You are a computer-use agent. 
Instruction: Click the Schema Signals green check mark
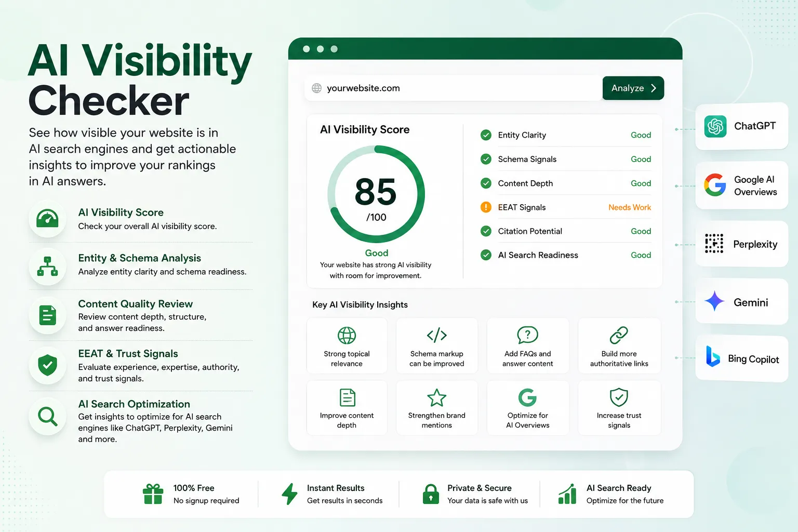pos(486,159)
